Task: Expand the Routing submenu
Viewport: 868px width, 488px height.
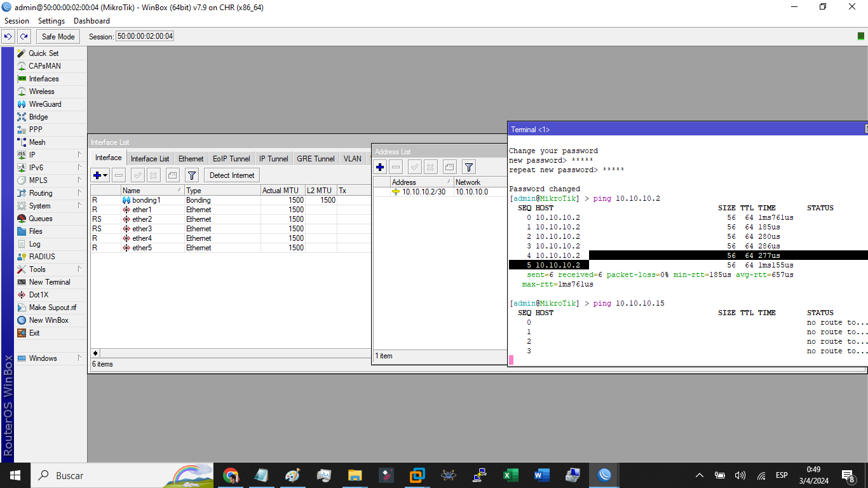Action: pyautogui.click(x=79, y=193)
